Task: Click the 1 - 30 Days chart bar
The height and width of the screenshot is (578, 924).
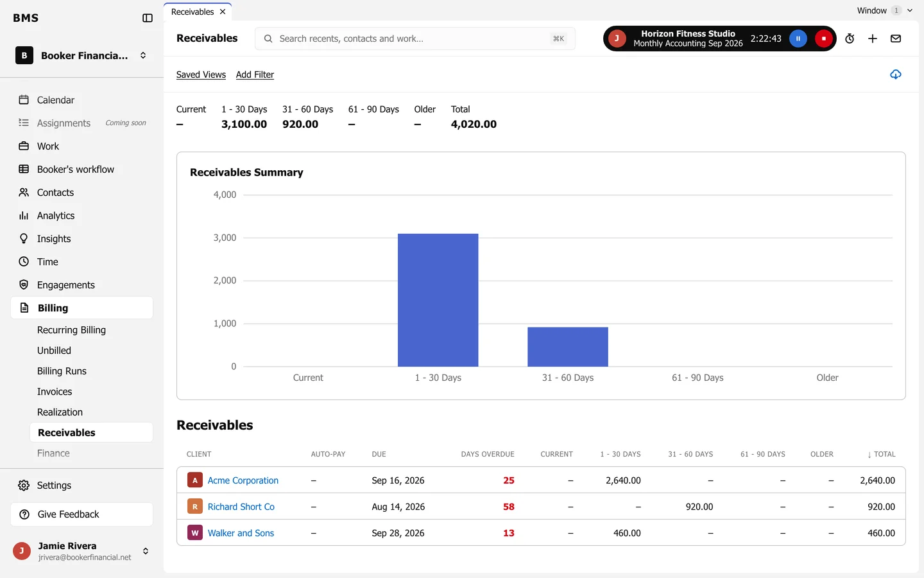Action: [438, 300]
